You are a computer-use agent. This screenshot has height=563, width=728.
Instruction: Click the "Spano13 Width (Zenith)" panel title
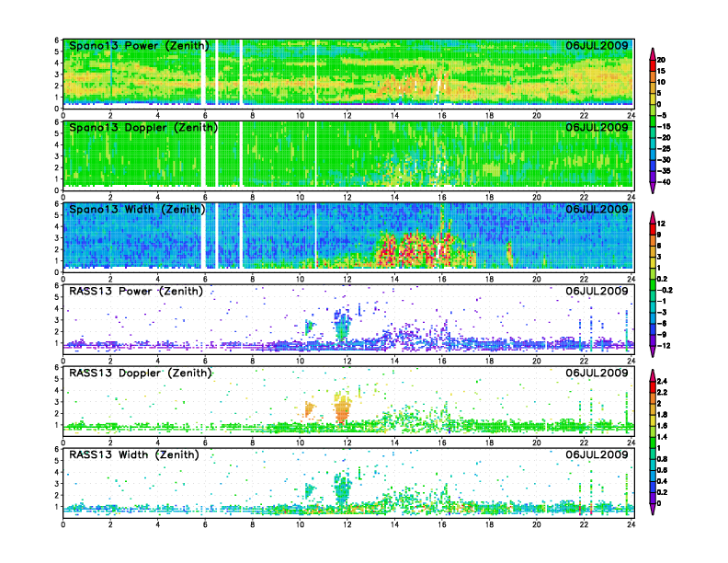pos(137,210)
